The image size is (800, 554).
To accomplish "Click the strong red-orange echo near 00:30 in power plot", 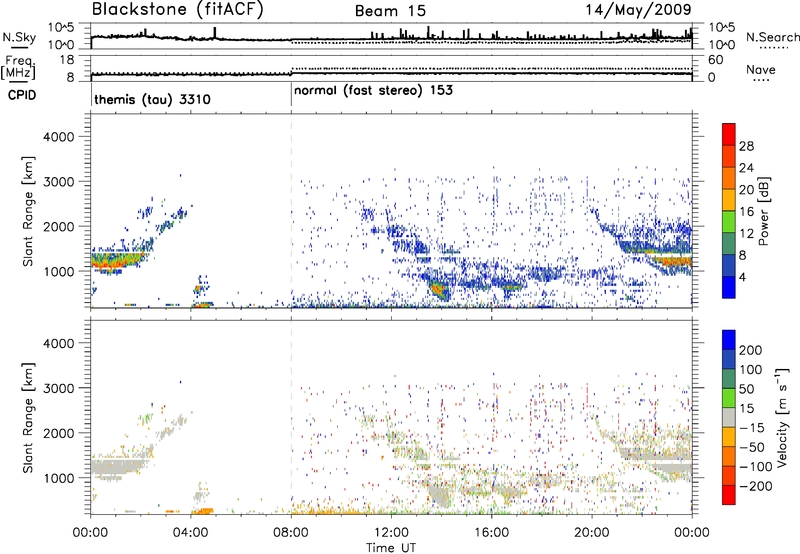I will [110, 264].
